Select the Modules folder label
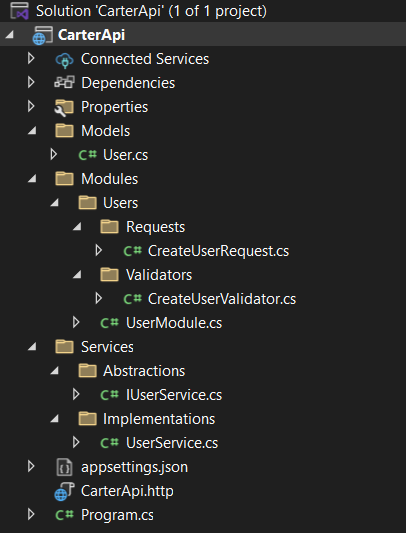This screenshot has height=533, width=406. coord(109,179)
